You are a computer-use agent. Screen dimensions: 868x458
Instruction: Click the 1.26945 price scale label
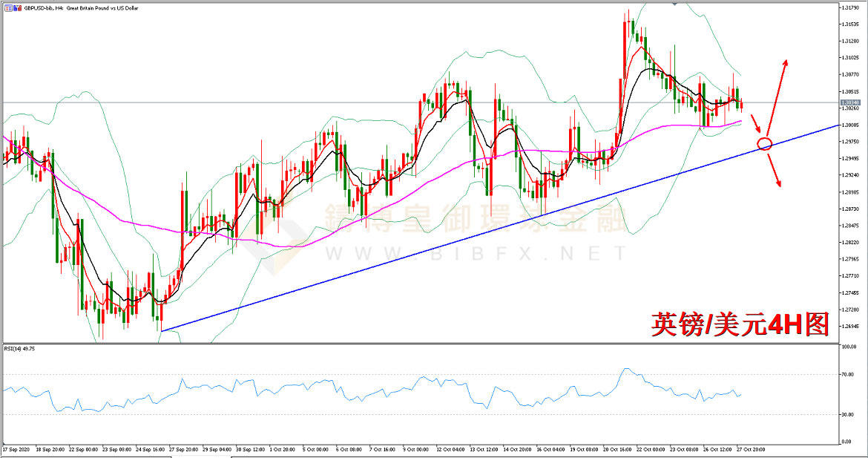pyautogui.click(x=849, y=326)
